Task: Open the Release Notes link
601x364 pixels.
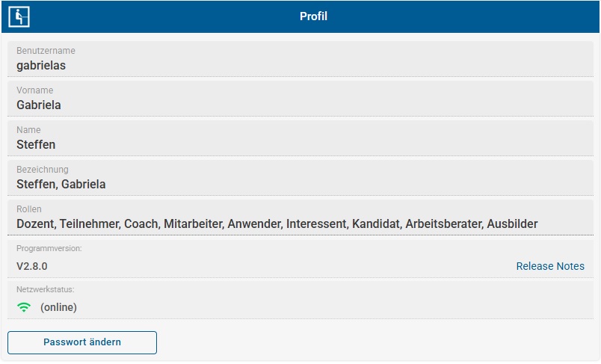Action: tap(550, 266)
